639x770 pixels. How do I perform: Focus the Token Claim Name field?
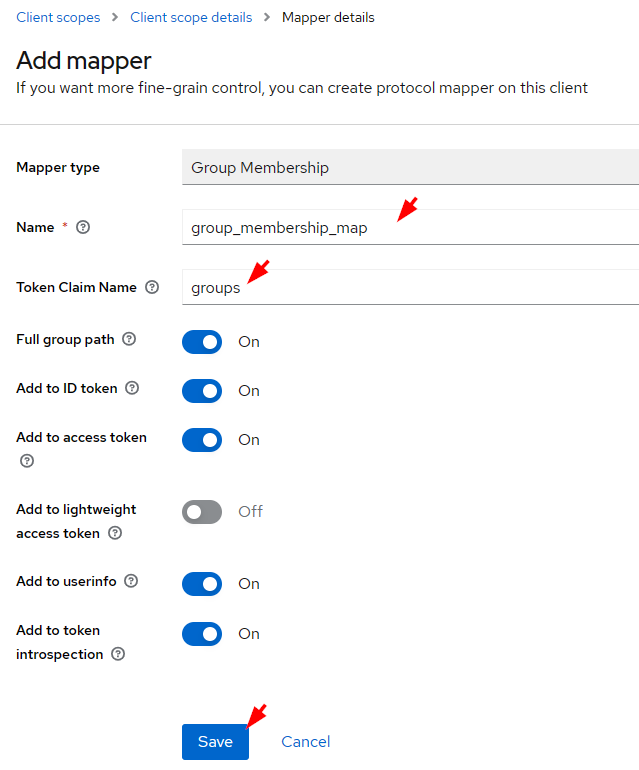click(x=410, y=287)
